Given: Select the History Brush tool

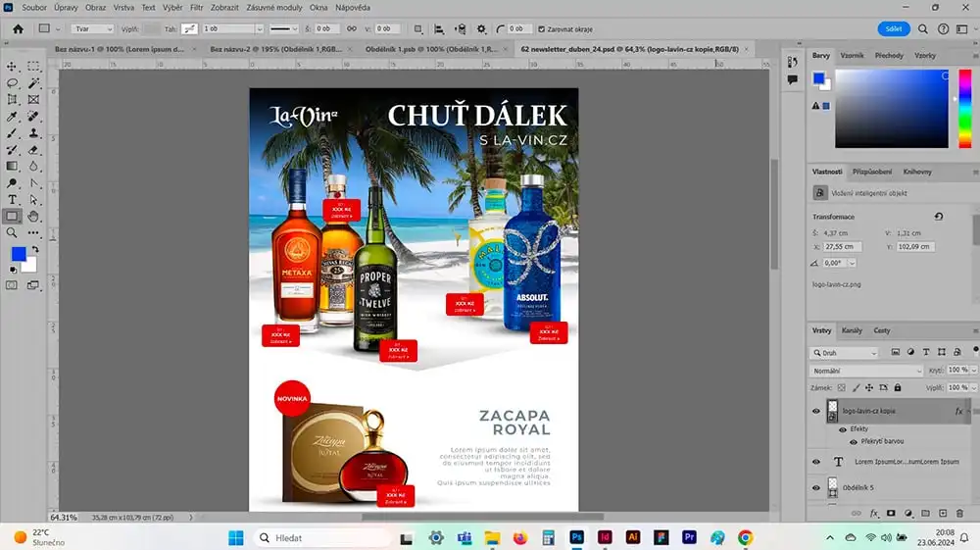Looking at the screenshot, I should 12,150.
